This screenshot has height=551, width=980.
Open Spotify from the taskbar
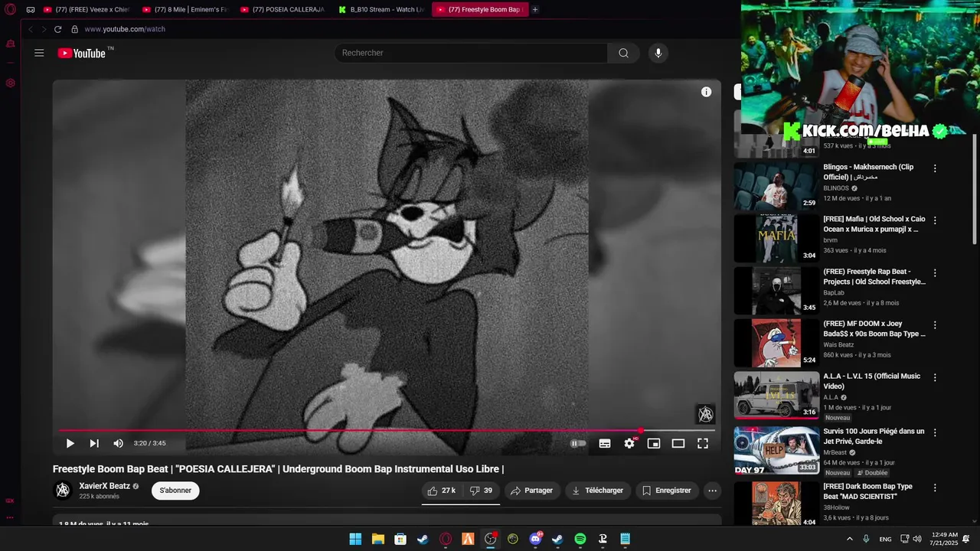[580, 539]
